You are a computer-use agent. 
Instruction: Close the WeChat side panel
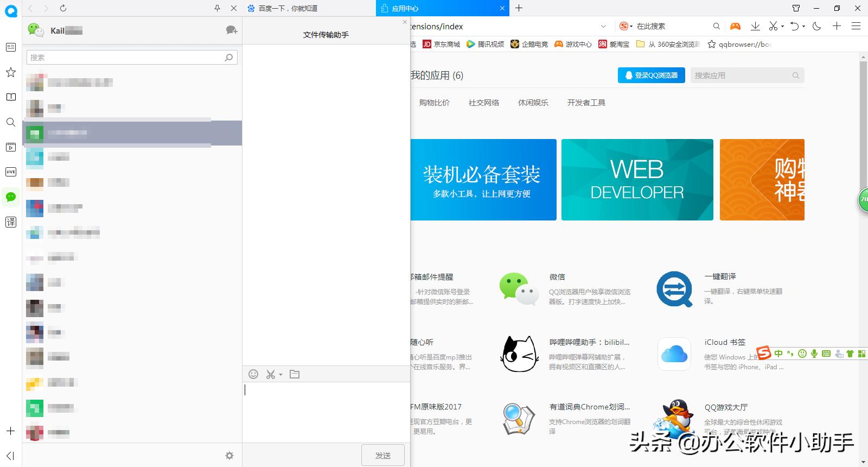(x=234, y=8)
